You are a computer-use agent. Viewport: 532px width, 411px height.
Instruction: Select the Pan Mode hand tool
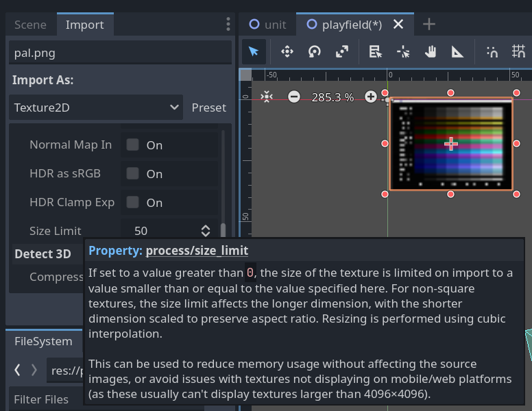(x=431, y=52)
